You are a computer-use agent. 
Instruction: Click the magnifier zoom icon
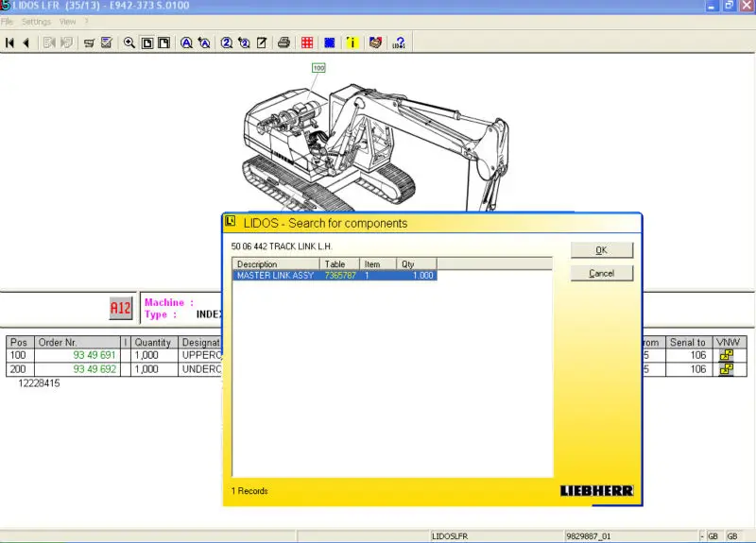(129, 42)
